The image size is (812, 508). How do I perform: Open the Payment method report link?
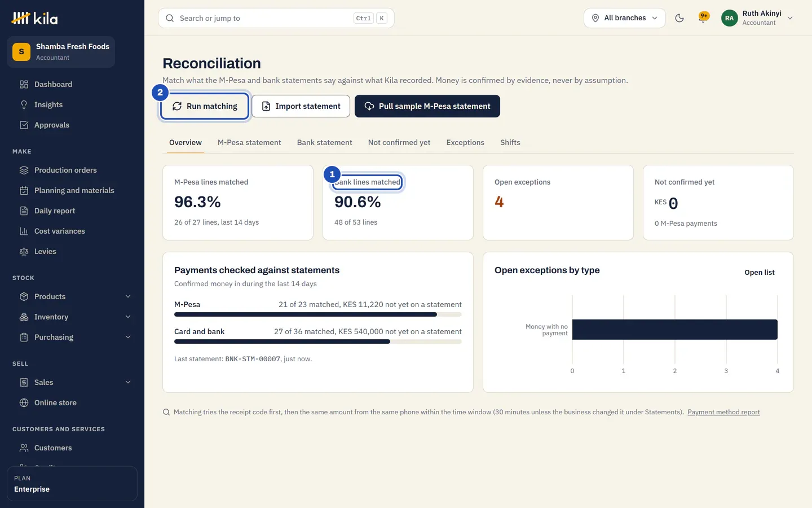[723, 412]
